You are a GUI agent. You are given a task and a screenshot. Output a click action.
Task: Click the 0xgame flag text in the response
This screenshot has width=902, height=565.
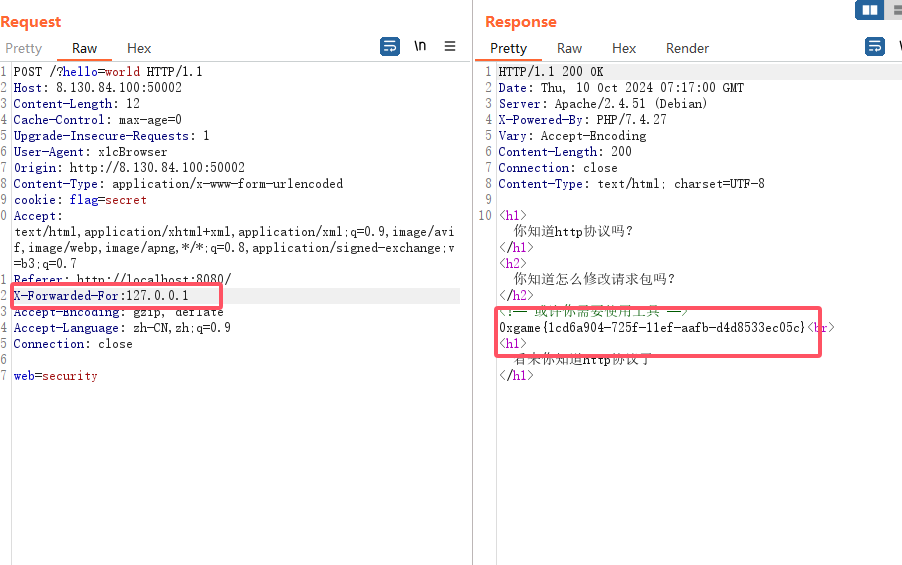(x=651, y=328)
